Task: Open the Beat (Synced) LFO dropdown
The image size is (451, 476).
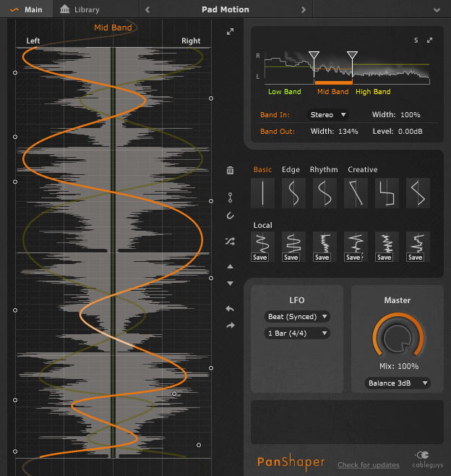Action: [x=297, y=317]
